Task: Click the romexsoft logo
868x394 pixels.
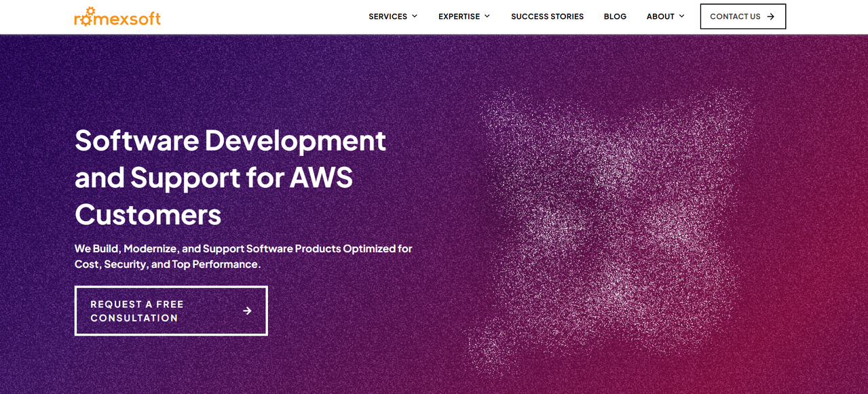Action: 117,17
